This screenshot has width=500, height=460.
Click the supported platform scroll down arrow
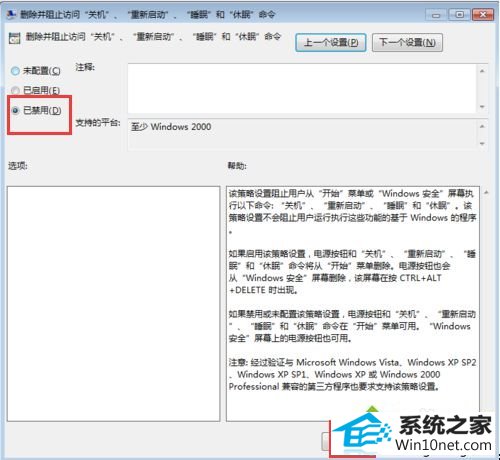coord(482,144)
